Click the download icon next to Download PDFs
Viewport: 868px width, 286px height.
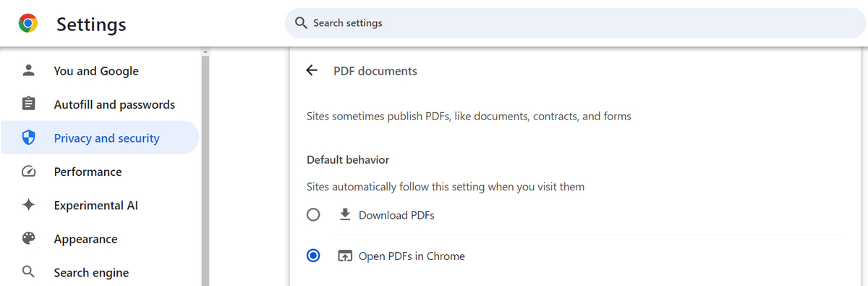pos(345,214)
